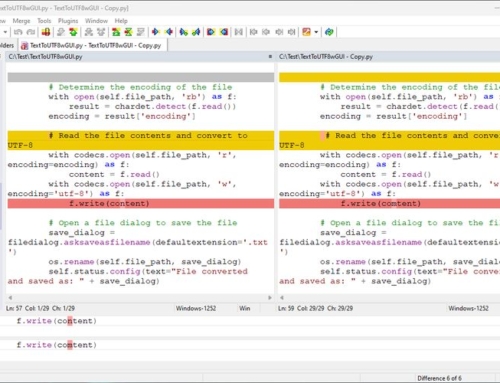Click left 'Determine the encoding' comment line

140,87
